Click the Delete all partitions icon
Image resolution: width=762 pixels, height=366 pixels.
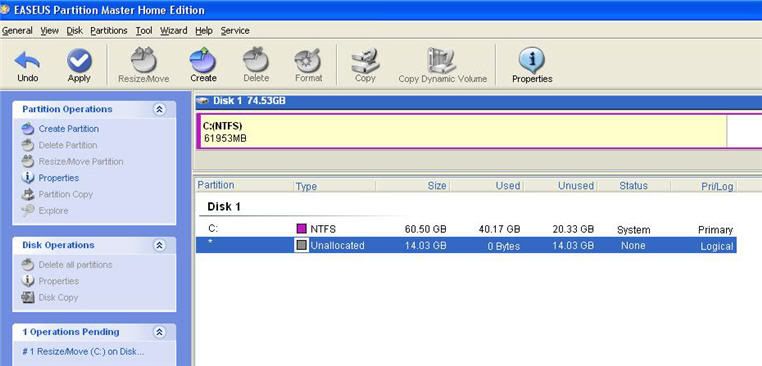(28, 265)
